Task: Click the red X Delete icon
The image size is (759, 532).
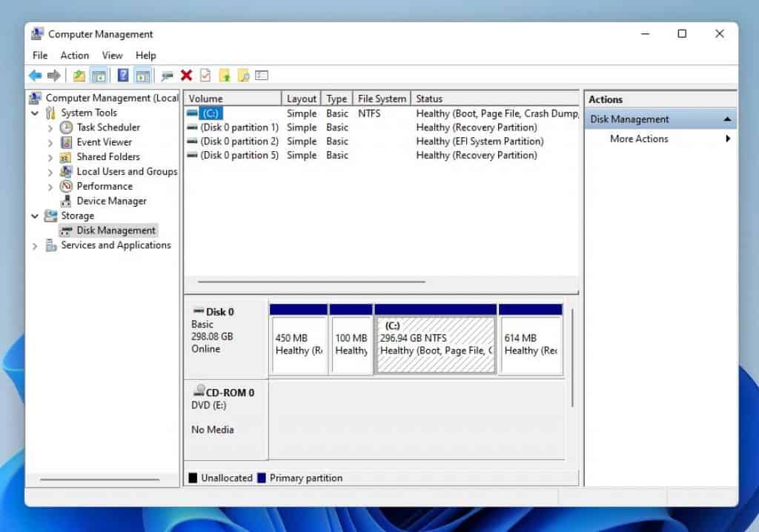Action: [186, 75]
